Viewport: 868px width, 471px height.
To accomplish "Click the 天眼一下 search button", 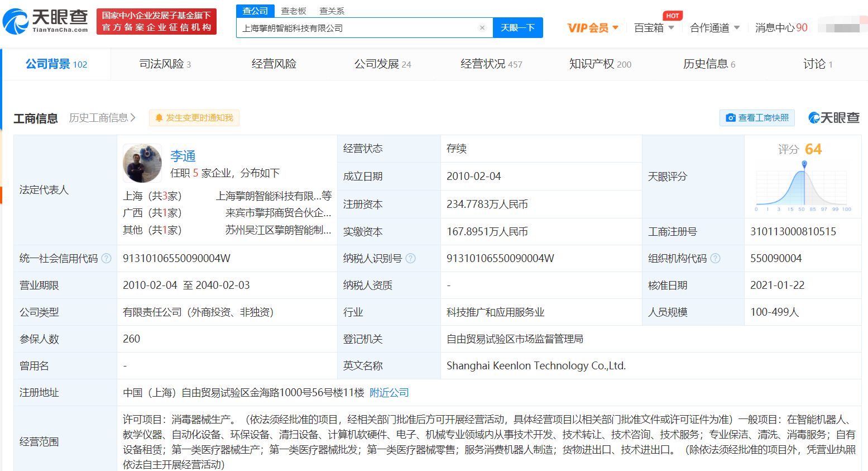I will pyautogui.click(x=518, y=27).
